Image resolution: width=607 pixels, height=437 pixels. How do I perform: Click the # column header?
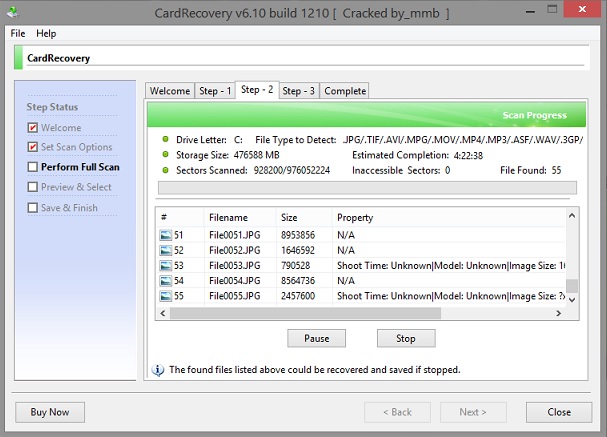click(180, 218)
